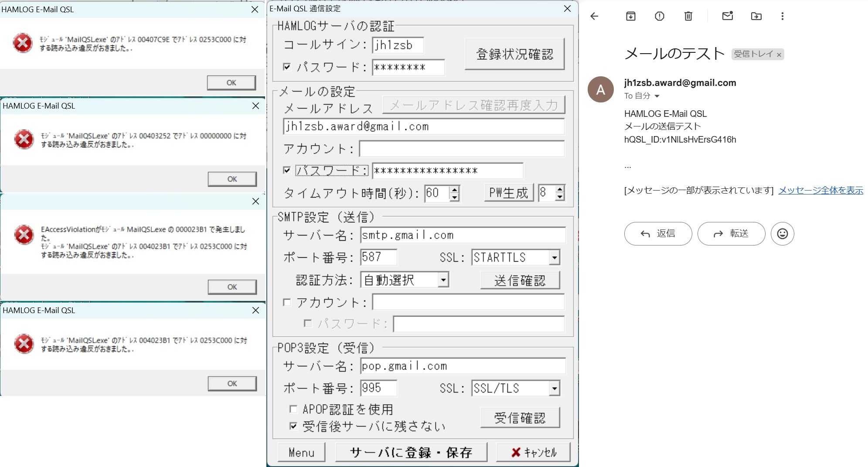Viewport: 868px width, 467px height.
Task: Click the Move to folder icon
Action: pyautogui.click(x=756, y=17)
